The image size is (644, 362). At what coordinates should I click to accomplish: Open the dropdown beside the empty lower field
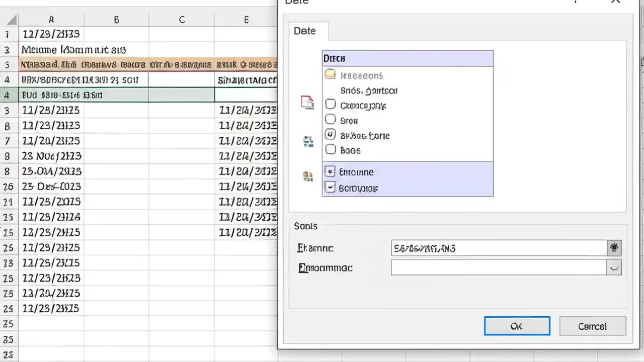click(614, 267)
